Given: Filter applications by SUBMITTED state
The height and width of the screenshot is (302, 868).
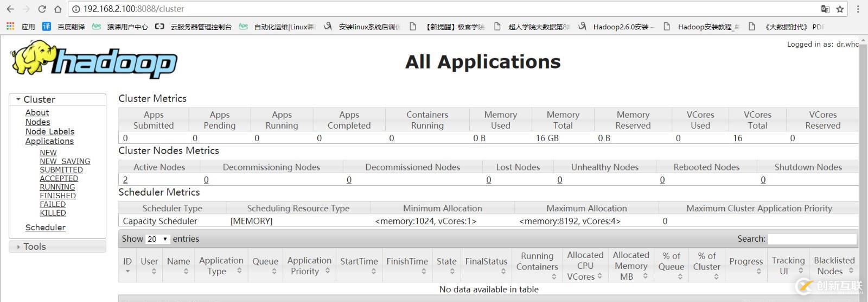Looking at the screenshot, I should point(61,170).
